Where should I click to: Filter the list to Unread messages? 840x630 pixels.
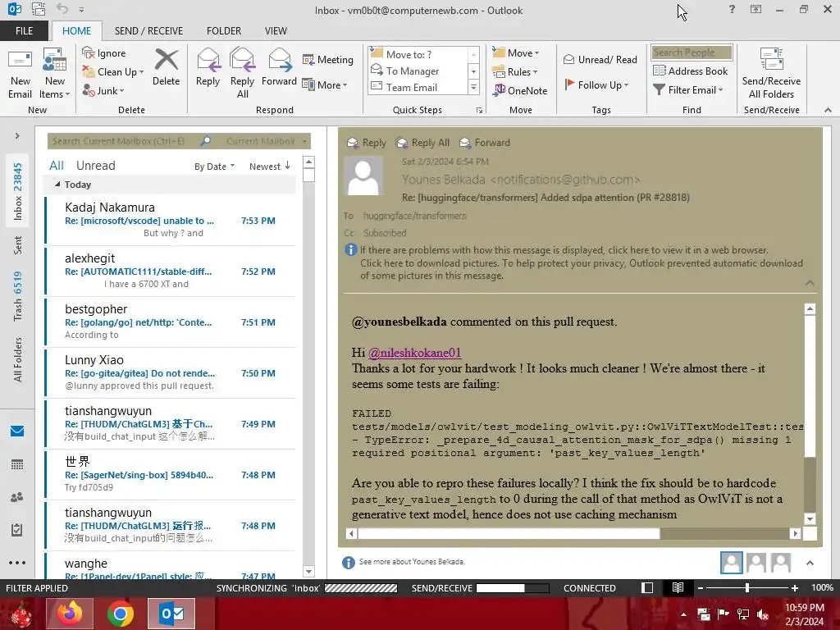pos(95,166)
